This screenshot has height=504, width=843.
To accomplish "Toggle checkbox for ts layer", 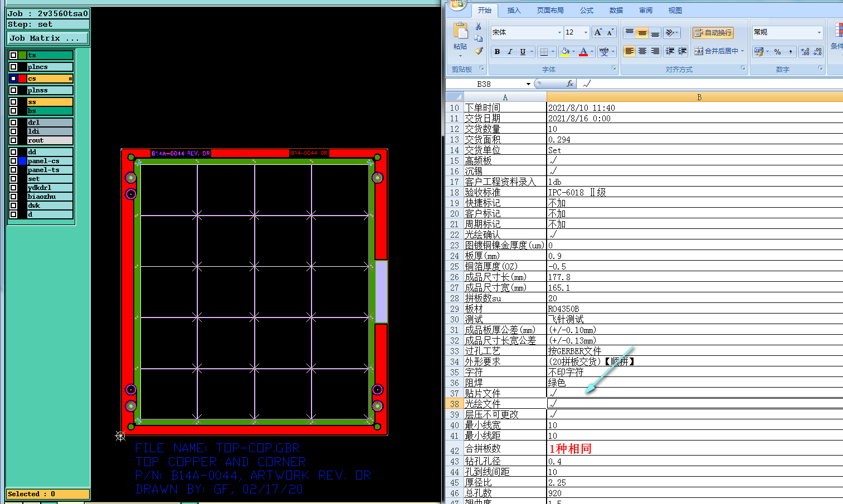I will [x=13, y=55].
